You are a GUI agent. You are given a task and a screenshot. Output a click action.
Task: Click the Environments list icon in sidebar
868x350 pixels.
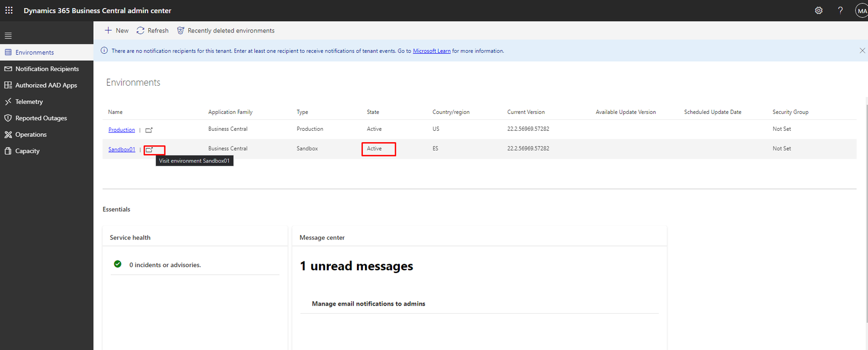pyautogui.click(x=8, y=52)
